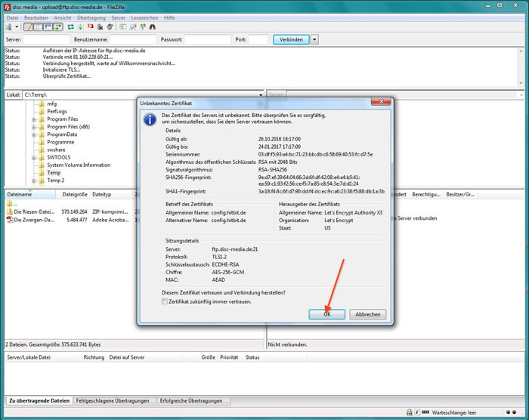The width and height of the screenshot is (529, 420).
Task: Select the swshare folder
Action: pyautogui.click(x=56, y=150)
